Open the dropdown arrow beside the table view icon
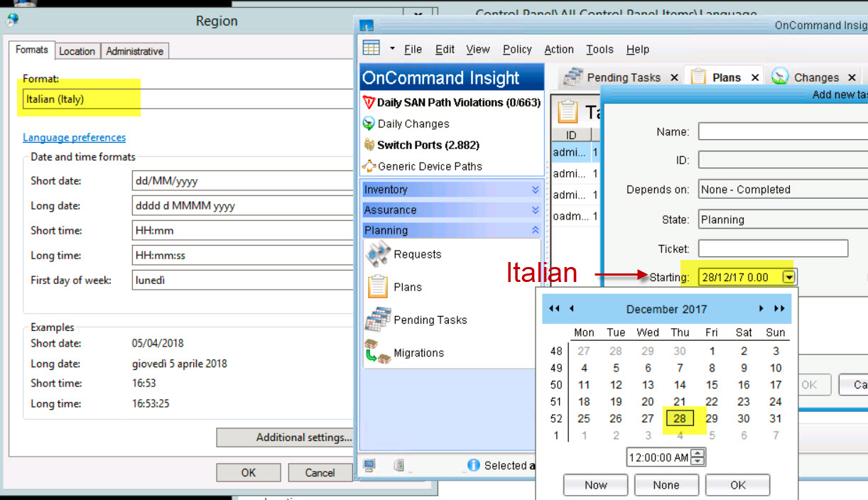Image resolution: width=868 pixels, height=500 pixels. click(x=392, y=49)
